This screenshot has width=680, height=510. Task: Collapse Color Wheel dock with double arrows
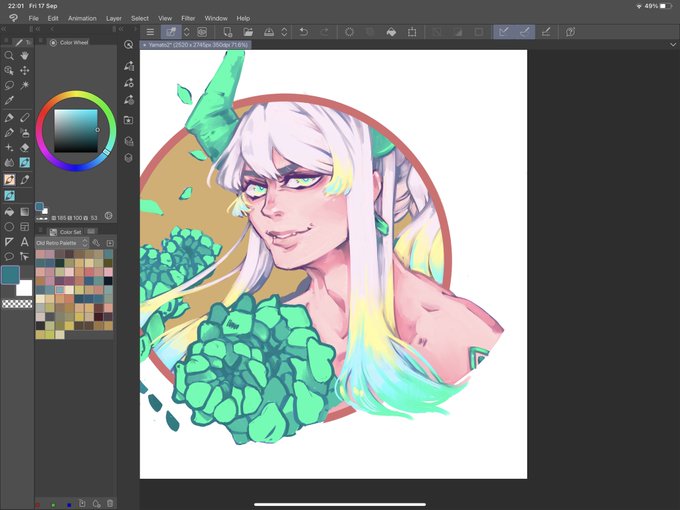(x=38, y=29)
